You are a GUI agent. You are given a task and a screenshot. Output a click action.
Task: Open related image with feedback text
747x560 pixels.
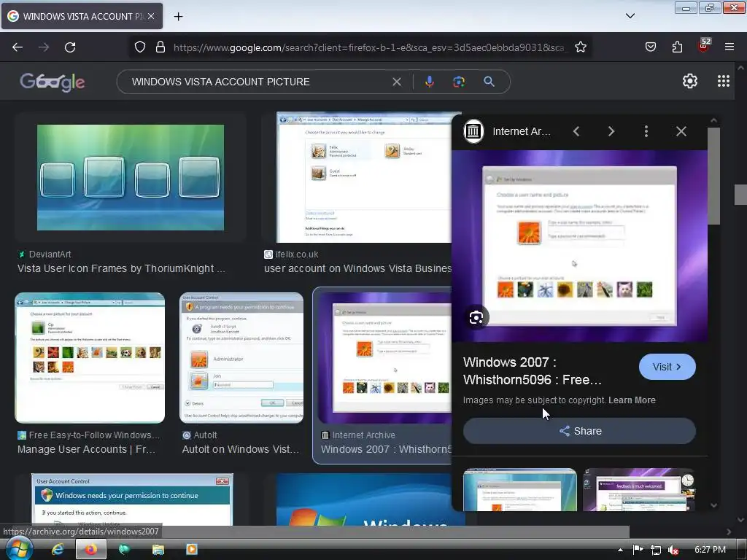click(x=639, y=489)
